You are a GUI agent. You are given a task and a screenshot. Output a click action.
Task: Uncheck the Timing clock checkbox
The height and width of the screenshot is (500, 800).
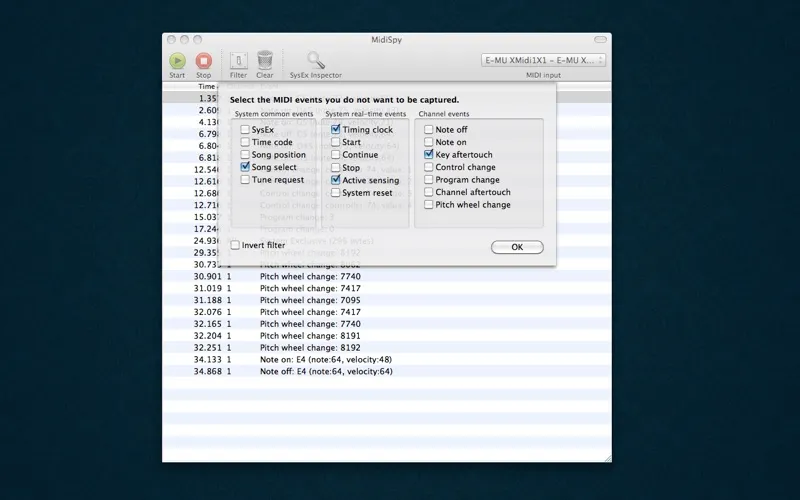[337, 130]
